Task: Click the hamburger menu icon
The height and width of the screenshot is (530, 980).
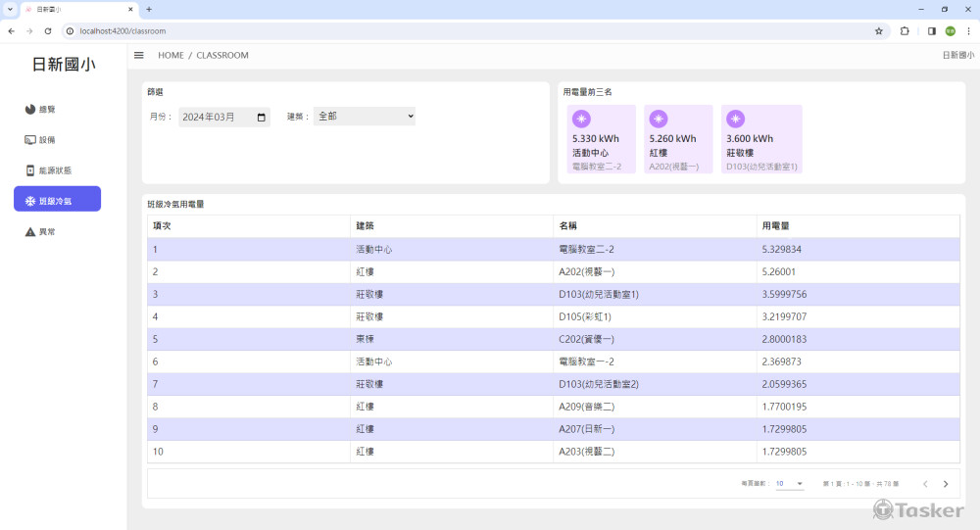Action: pyautogui.click(x=139, y=56)
